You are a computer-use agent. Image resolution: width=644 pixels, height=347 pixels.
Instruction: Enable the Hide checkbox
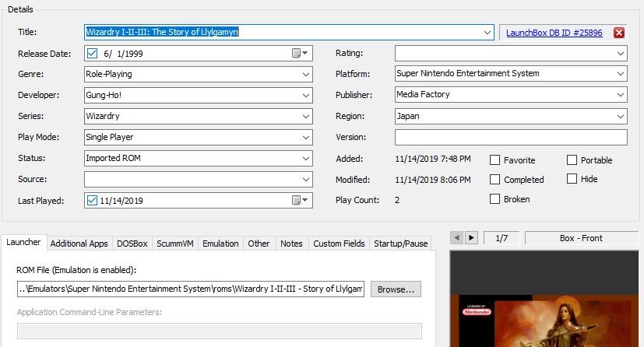click(572, 179)
